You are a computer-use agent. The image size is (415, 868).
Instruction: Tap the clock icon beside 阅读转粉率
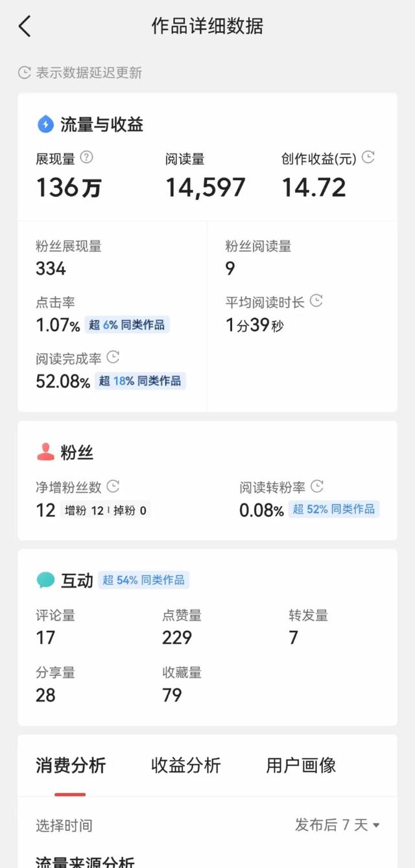[316, 486]
